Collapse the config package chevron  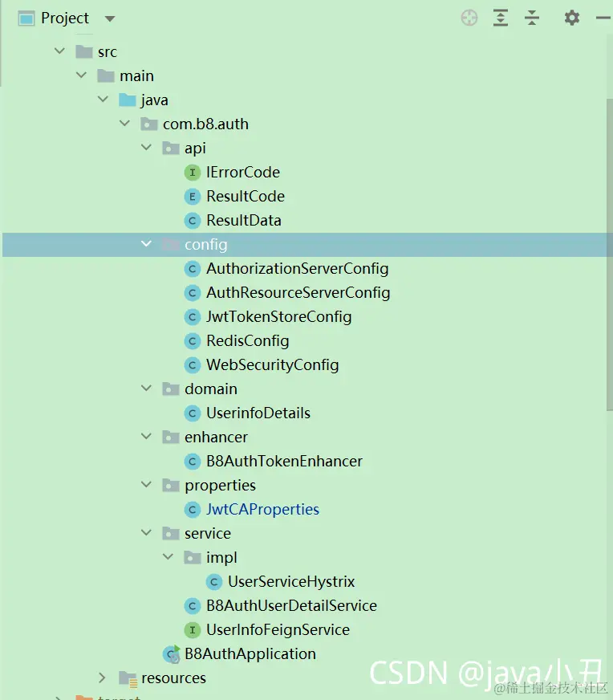coord(146,244)
